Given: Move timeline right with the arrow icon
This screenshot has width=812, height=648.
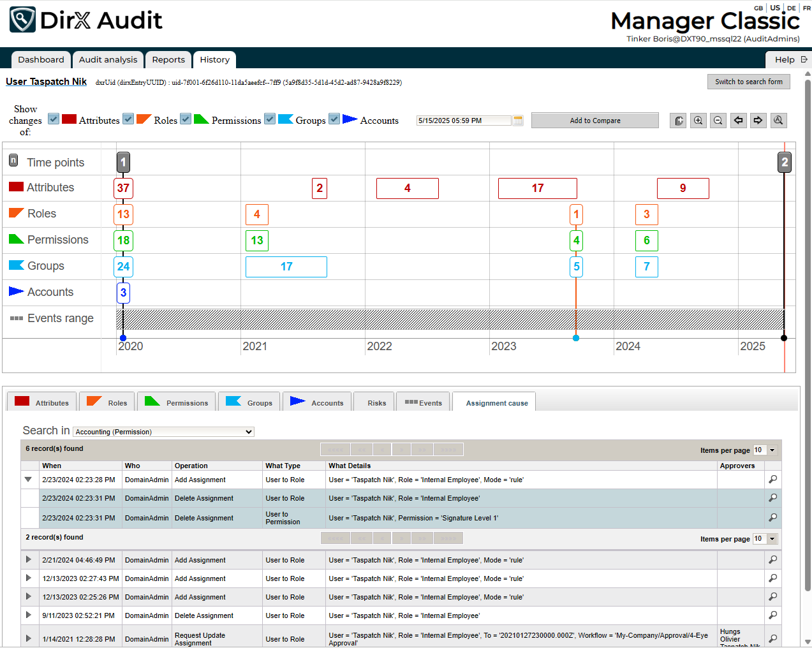Looking at the screenshot, I should [758, 121].
